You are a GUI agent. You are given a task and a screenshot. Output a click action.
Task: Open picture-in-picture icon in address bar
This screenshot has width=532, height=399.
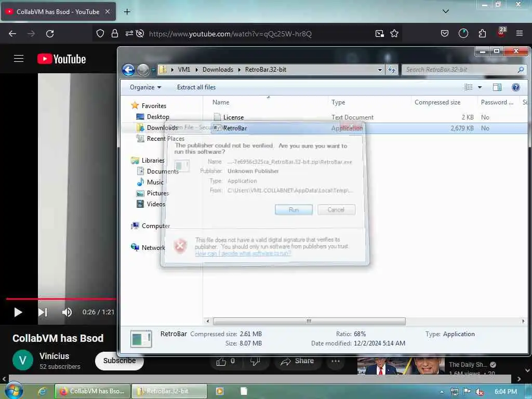[x=380, y=33]
